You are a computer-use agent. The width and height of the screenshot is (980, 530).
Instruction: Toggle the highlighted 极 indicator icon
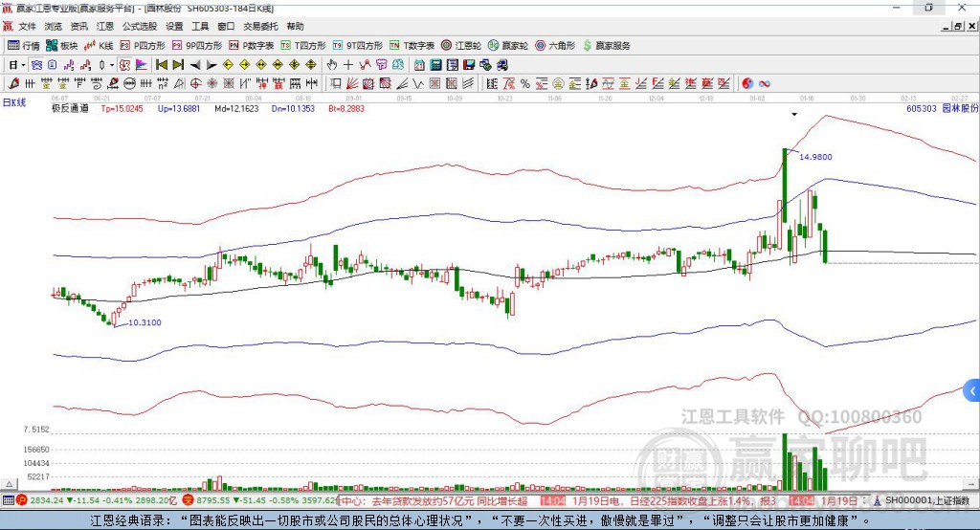click(x=125, y=65)
